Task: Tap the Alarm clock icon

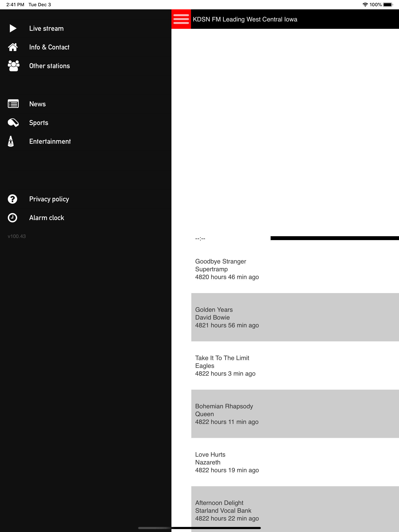Action: [x=12, y=218]
